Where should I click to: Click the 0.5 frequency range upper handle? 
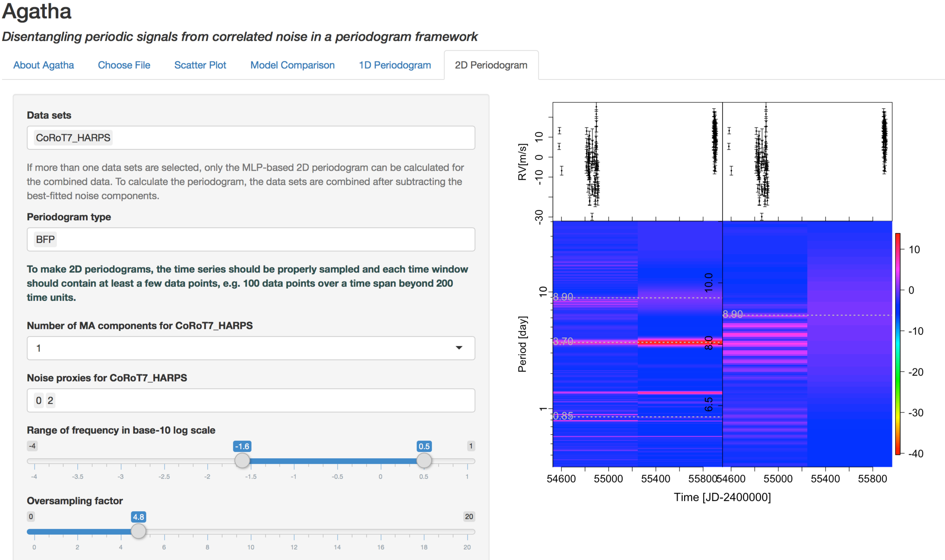click(424, 460)
